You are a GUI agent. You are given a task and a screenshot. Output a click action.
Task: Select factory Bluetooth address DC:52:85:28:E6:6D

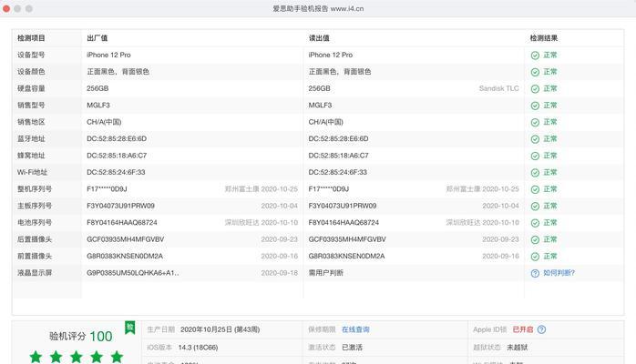pos(117,138)
